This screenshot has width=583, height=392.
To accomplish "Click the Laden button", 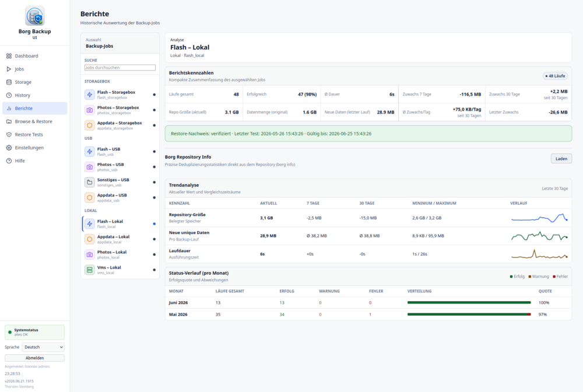I will point(561,158).
